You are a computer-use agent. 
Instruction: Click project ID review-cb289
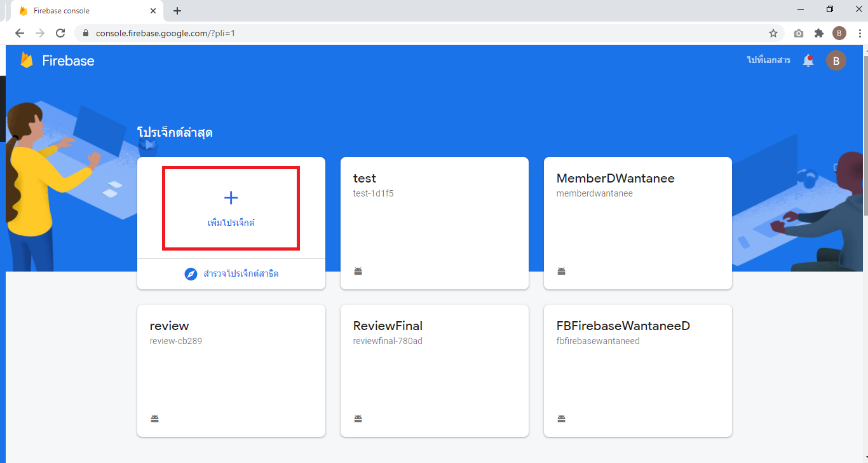[x=176, y=341]
